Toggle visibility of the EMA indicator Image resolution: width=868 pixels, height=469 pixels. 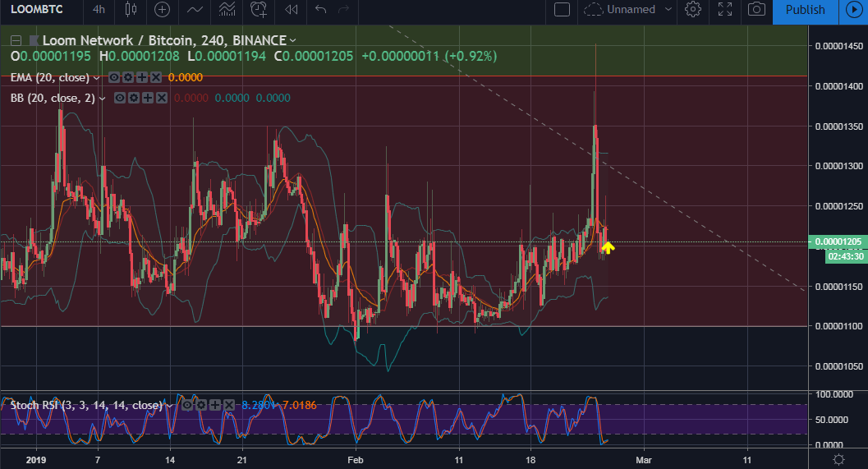pos(114,77)
